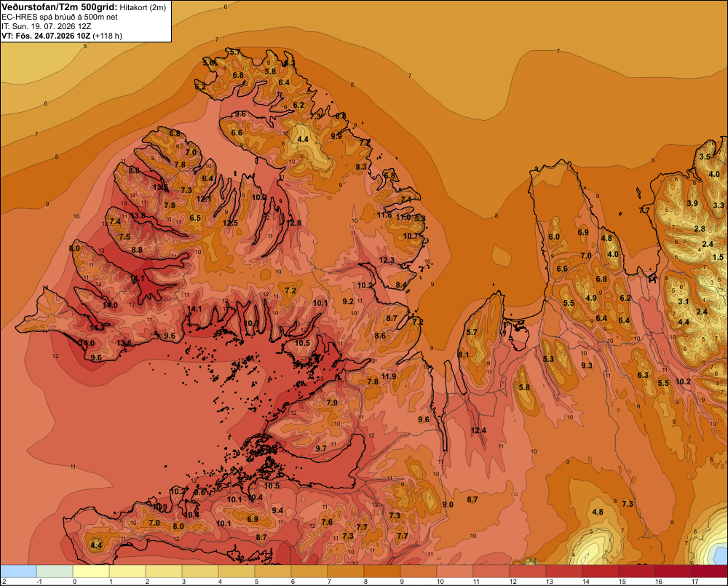Select the 8.3 temperature value
This screenshot has width=728, height=586.
(x=361, y=167)
